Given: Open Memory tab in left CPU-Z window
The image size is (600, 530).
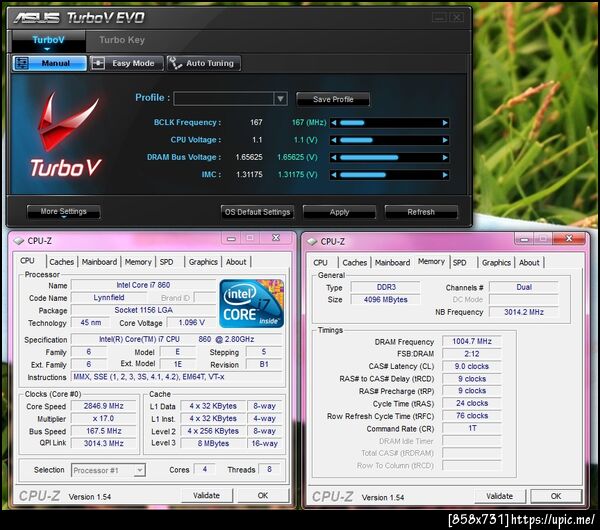Looking at the screenshot, I should tap(138, 262).
